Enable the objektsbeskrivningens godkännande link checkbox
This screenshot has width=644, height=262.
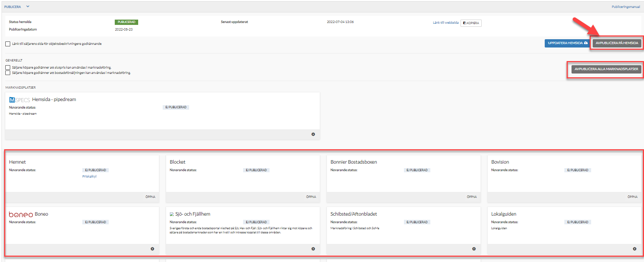point(8,44)
